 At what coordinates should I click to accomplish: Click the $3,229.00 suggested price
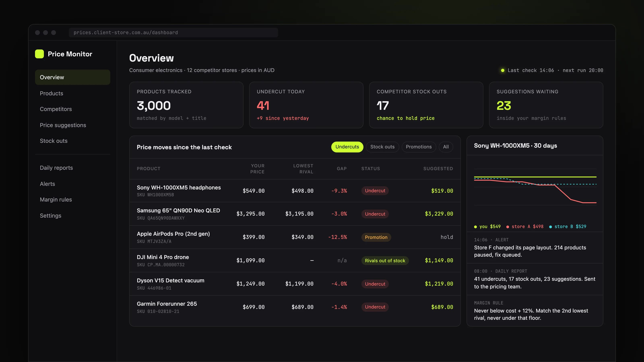click(x=439, y=214)
